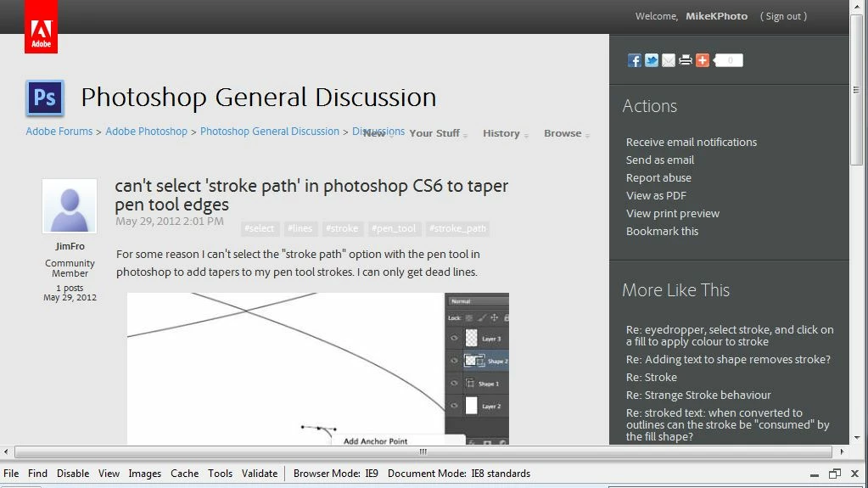Image resolution: width=868 pixels, height=488 pixels.
Task: Open JimFro's avatar image
Action: click(x=70, y=206)
